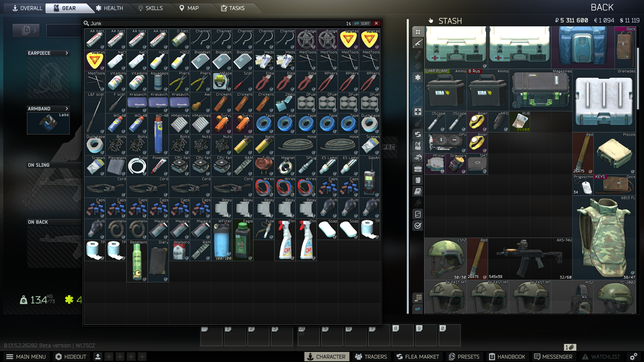Click the grid auto-arrange icon in stash
Screen dimensions: 644x362
click(x=418, y=298)
